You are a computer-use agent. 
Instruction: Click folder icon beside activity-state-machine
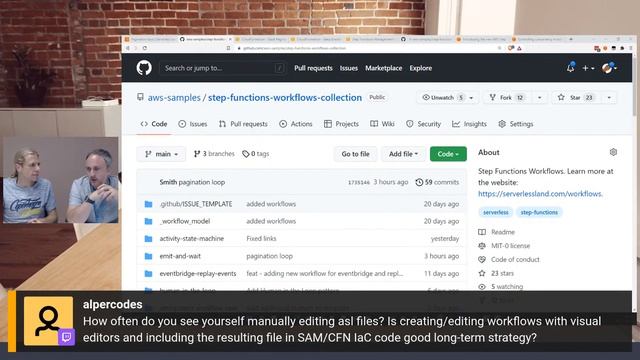pyautogui.click(x=148, y=239)
